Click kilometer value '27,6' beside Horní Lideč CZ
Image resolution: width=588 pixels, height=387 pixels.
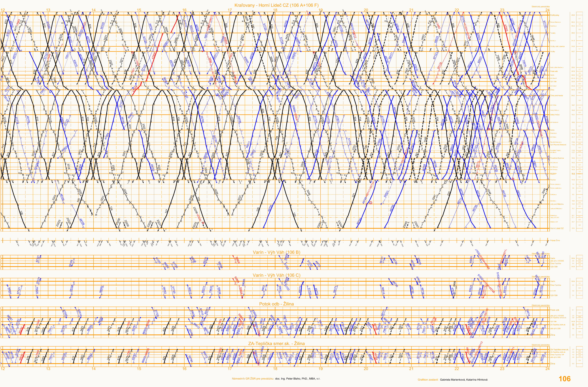tap(573, 229)
